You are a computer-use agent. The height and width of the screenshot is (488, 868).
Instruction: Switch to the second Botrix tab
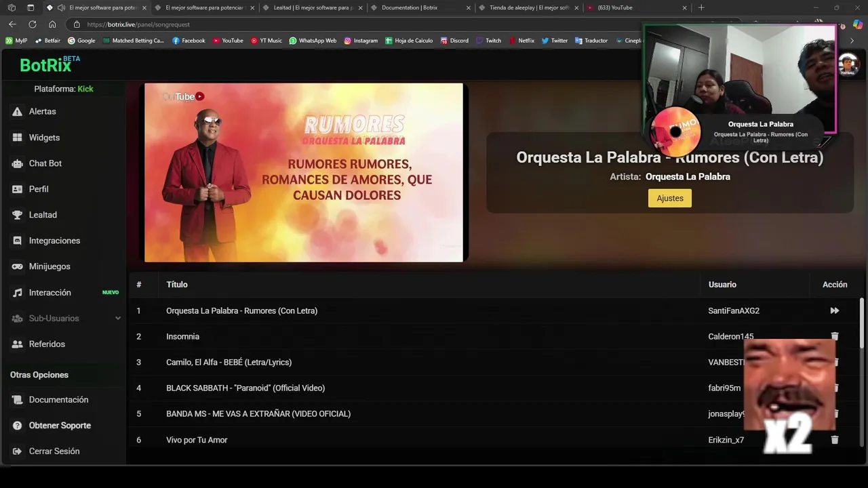click(x=204, y=7)
